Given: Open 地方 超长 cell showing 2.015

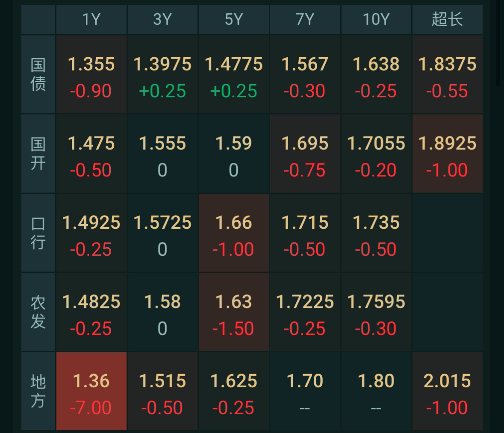Looking at the screenshot, I should [x=447, y=391].
